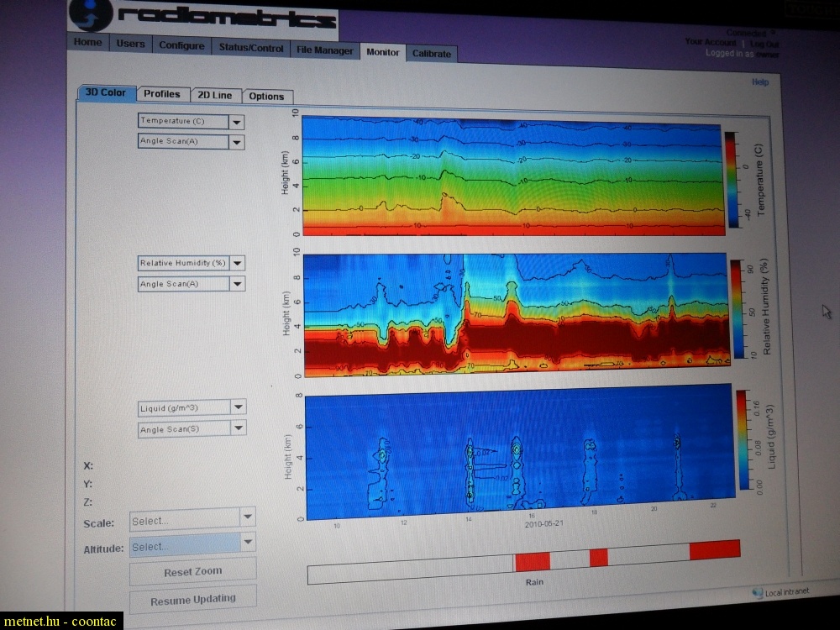Open the Help link

tap(759, 82)
